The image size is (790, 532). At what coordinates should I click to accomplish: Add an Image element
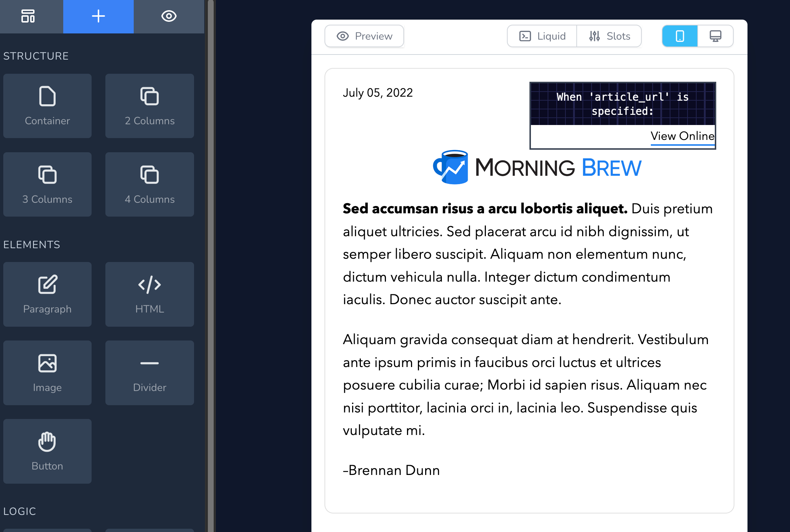click(x=47, y=372)
